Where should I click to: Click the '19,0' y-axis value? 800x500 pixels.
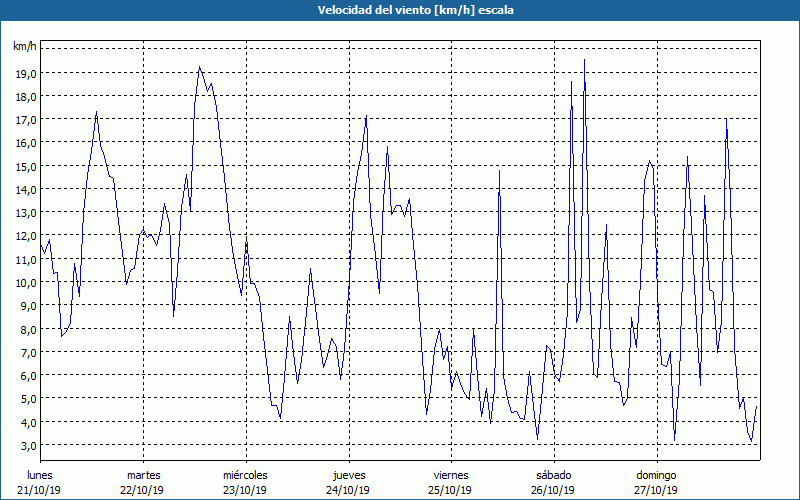pos(26,73)
